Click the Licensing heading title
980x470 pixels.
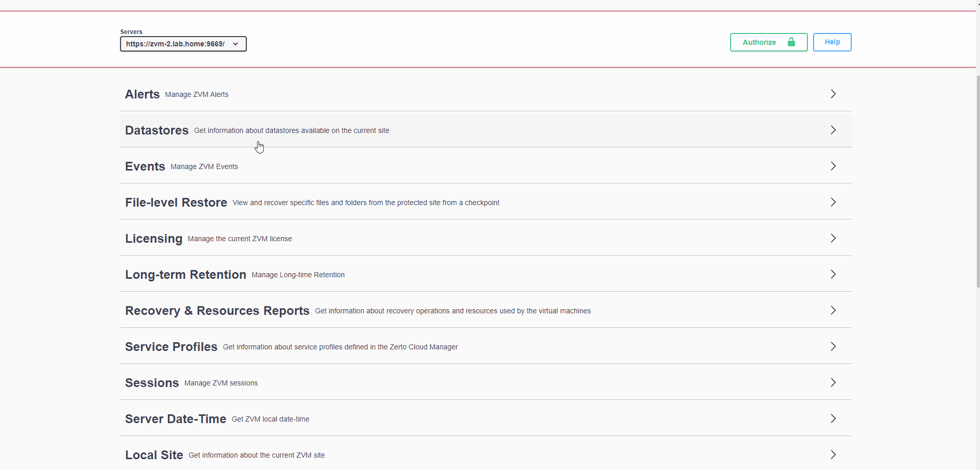coord(154,239)
